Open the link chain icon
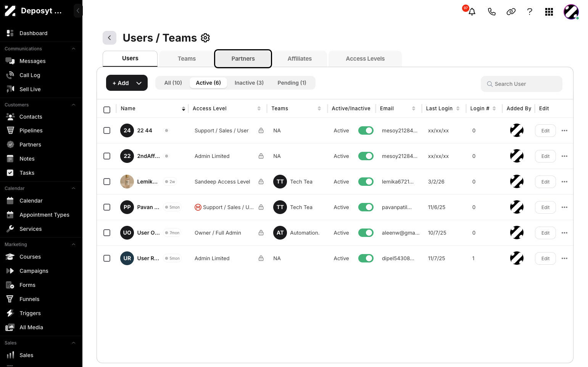 point(511,12)
